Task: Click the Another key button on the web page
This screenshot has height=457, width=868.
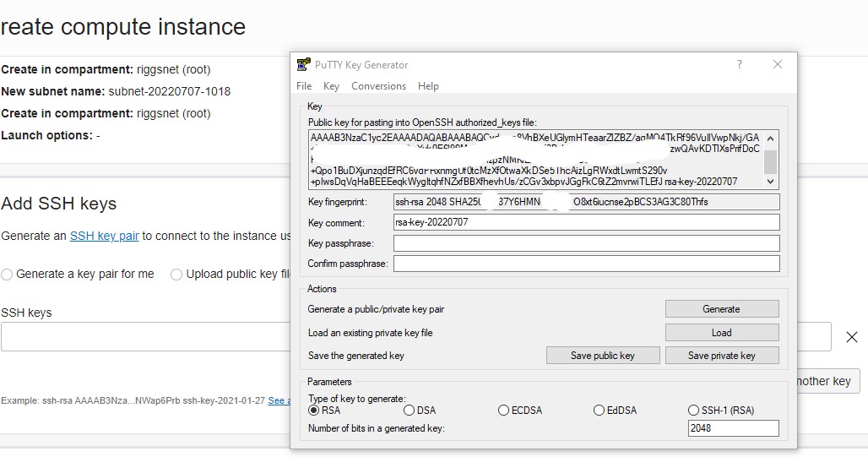Action: (828, 381)
